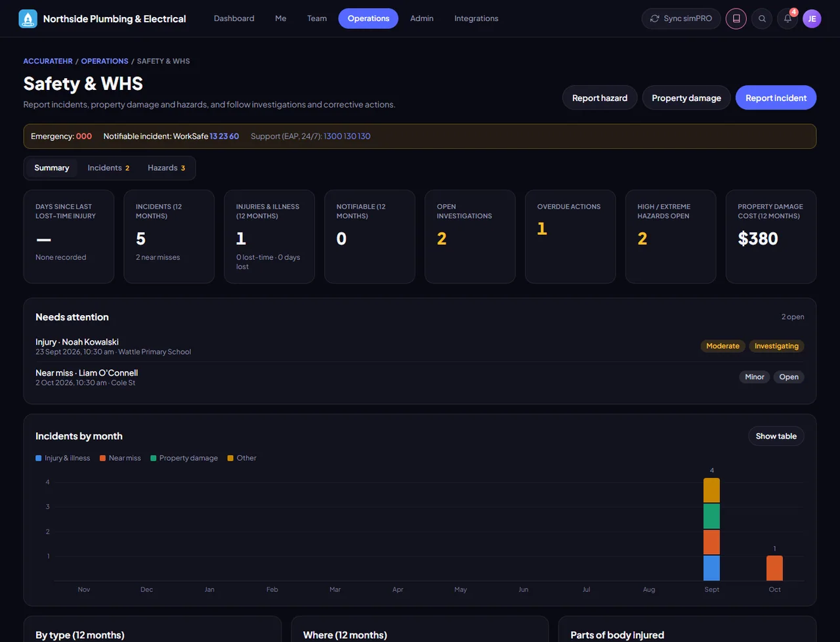Viewport: 840px width, 642px height.
Task: Click the sync arrows icon beside Sync simPRO
Action: point(654,18)
